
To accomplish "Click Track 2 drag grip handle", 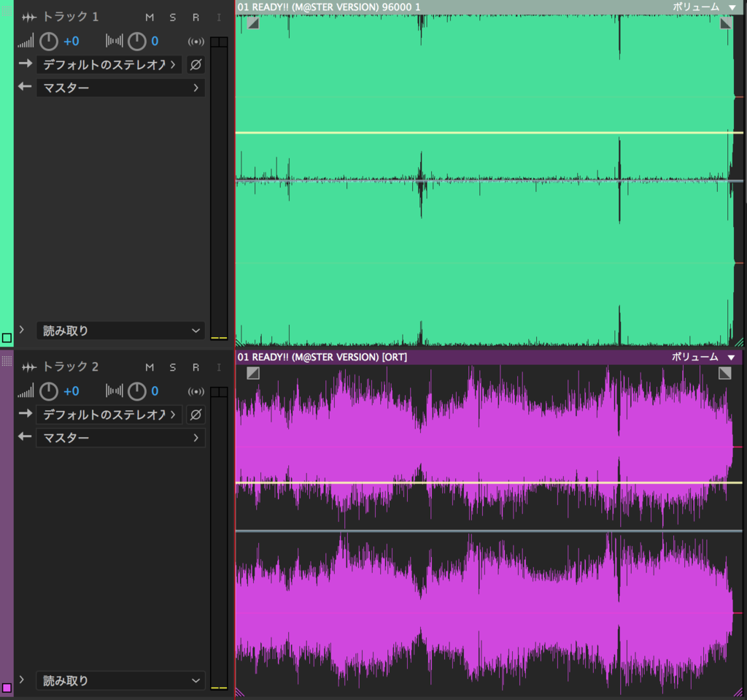I will [x=7, y=361].
